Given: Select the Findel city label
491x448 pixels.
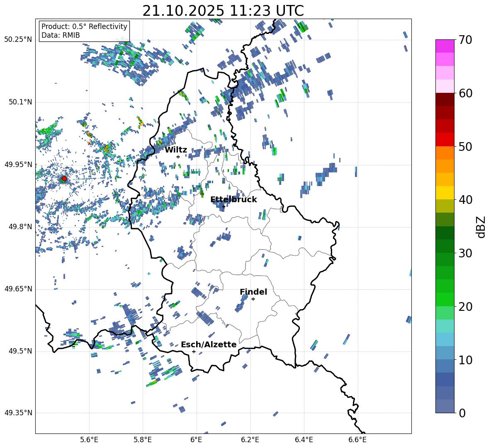Looking at the screenshot, I should click(x=253, y=292).
